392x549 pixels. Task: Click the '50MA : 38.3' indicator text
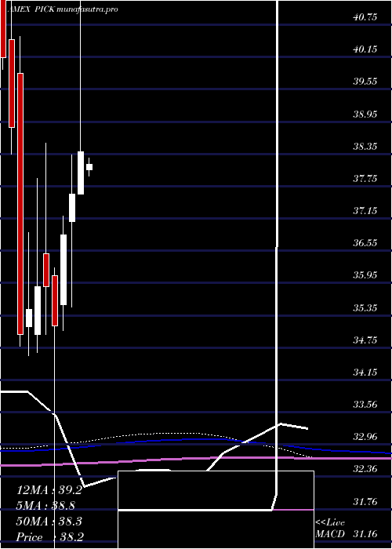(x=49, y=521)
